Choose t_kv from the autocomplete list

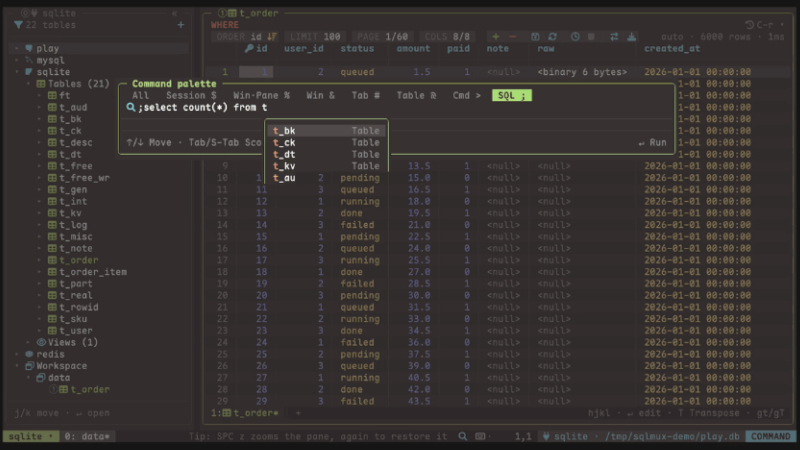point(327,166)
